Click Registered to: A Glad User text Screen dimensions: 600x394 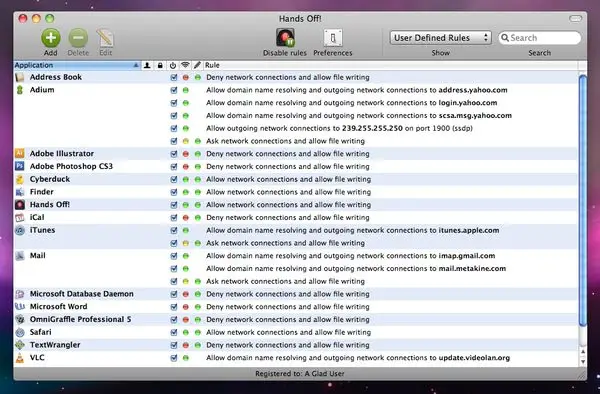(x=300, y=374)
